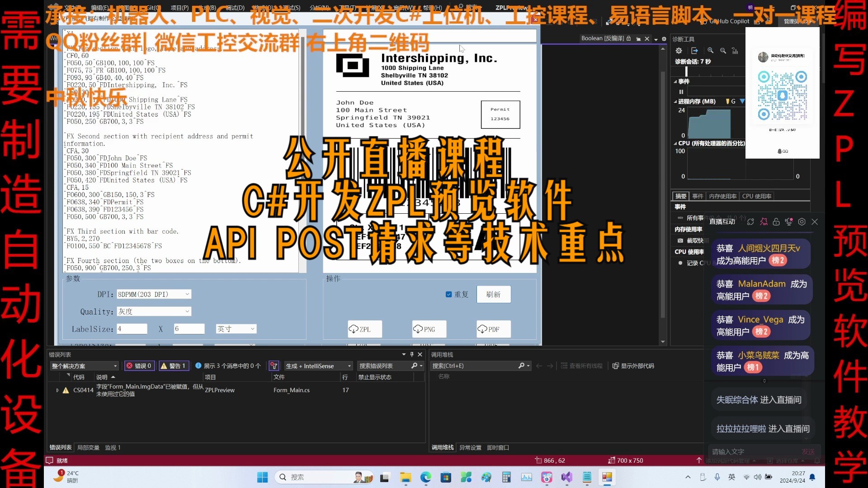Click the refresh/刷新 button icon
The width and height of the screenshot is (868, 488).
[x=493, y=294]
